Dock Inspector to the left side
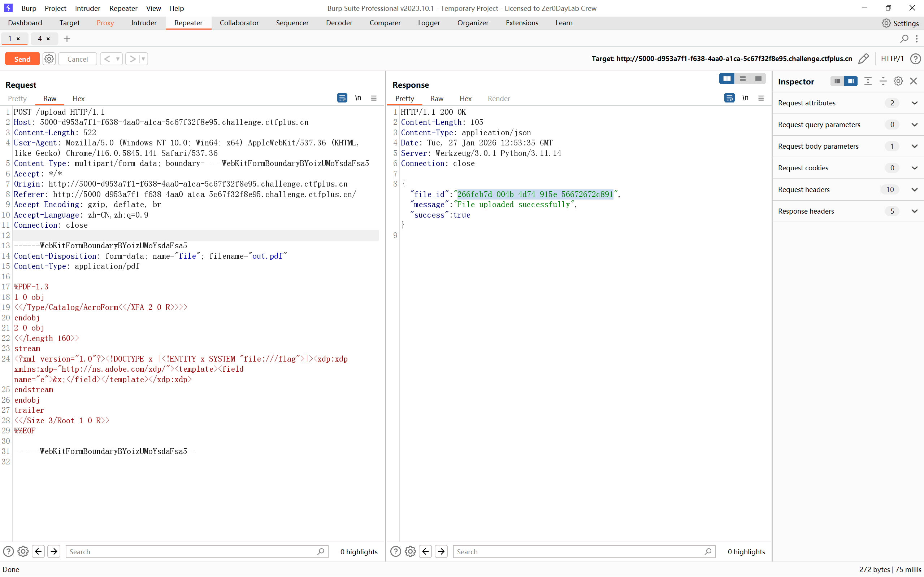 pos(837,81)
